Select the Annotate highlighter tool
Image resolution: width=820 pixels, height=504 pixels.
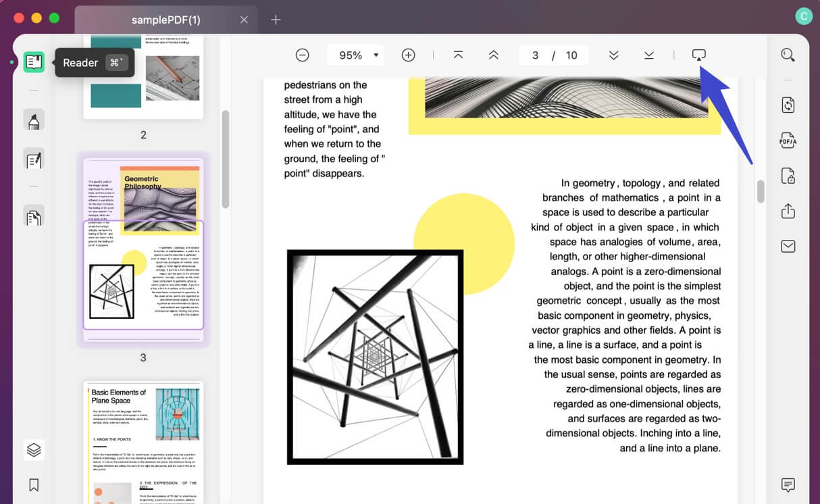34,120
